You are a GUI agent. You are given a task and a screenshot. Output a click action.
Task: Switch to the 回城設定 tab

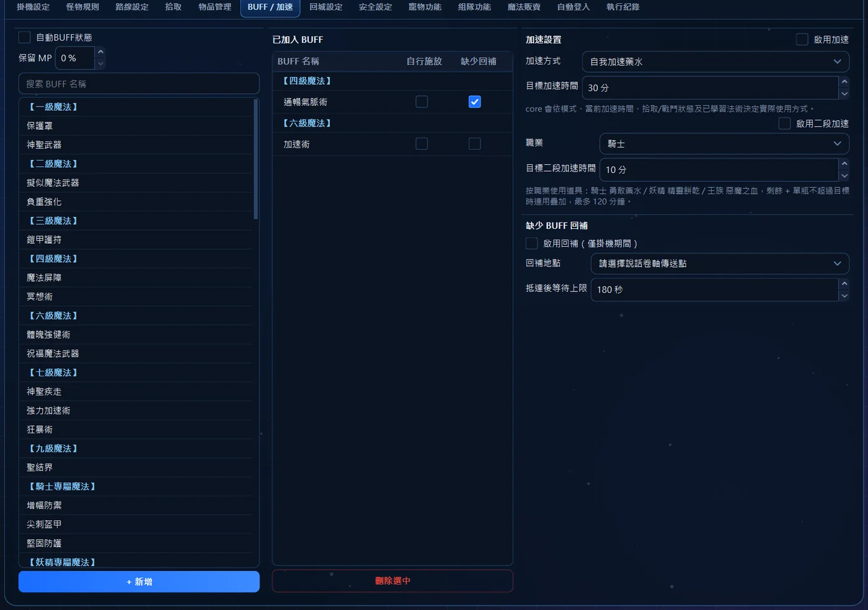(326, 7)
